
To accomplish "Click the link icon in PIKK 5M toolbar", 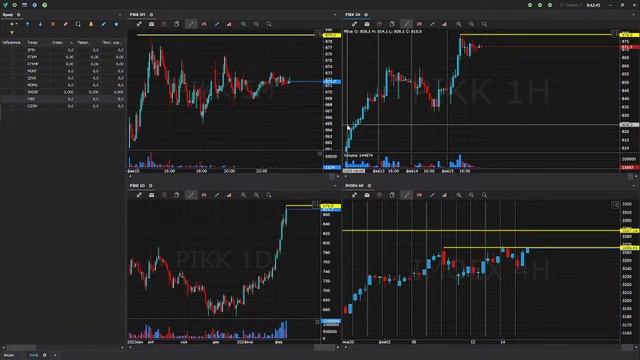I will click(x=139, y=24).
